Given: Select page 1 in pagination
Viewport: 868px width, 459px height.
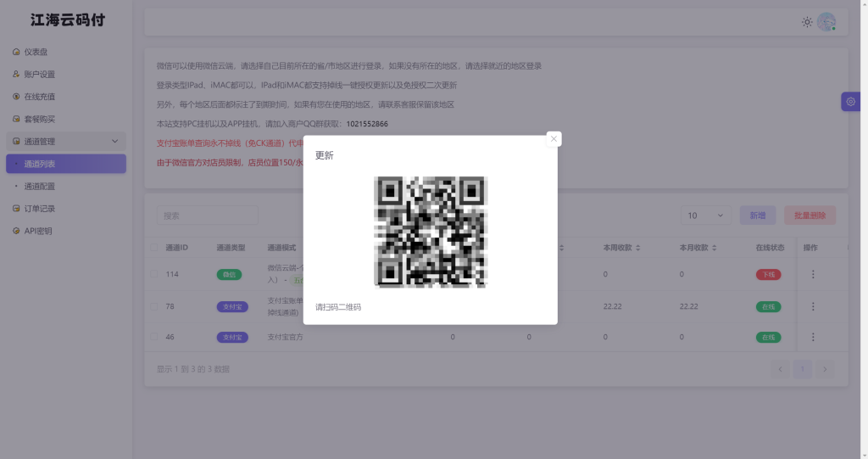Looking at the screenshot, I should 803,369.
